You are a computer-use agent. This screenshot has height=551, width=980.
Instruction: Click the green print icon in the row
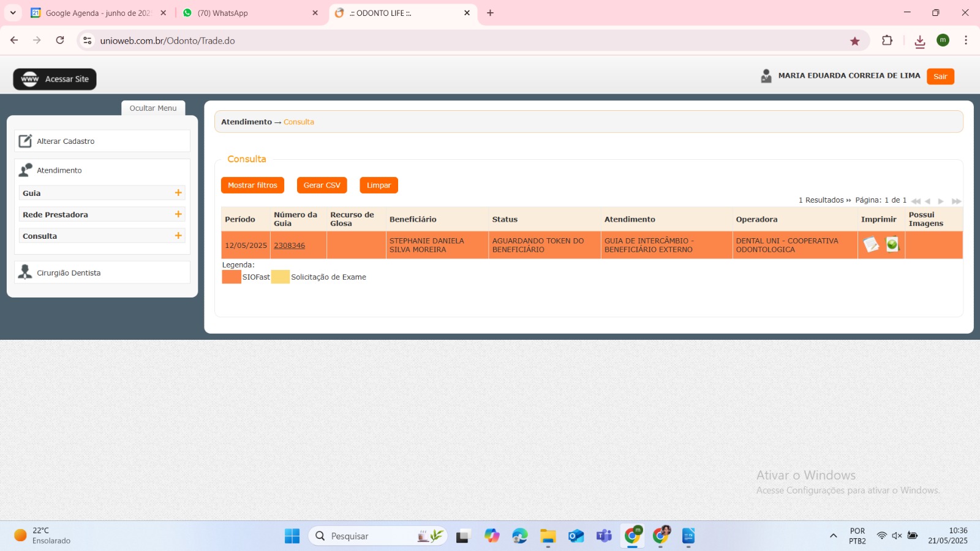click(x=892, y=244)
